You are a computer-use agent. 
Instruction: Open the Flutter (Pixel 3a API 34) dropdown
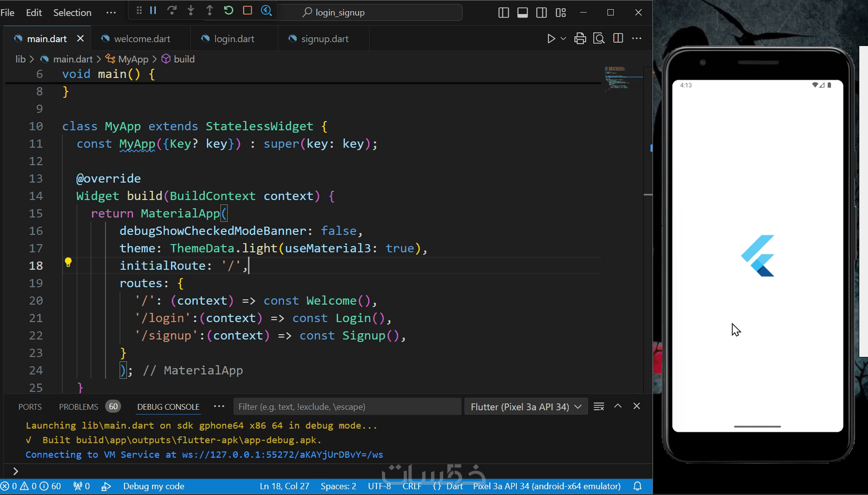525,407
